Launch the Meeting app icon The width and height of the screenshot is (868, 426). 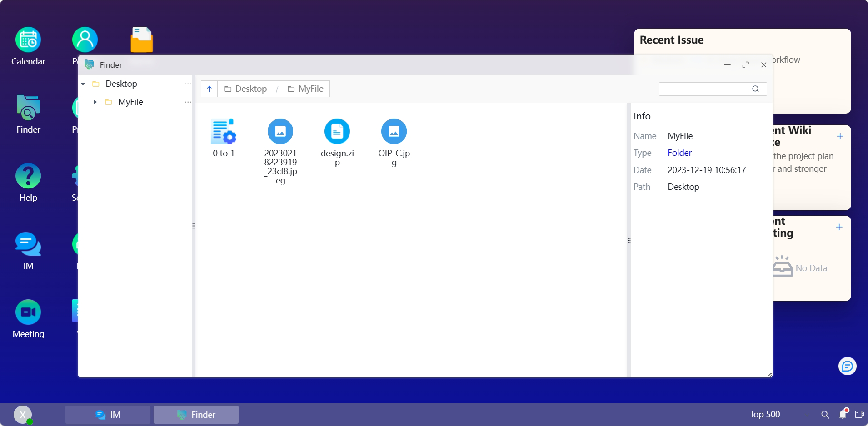tap(28, 312)
